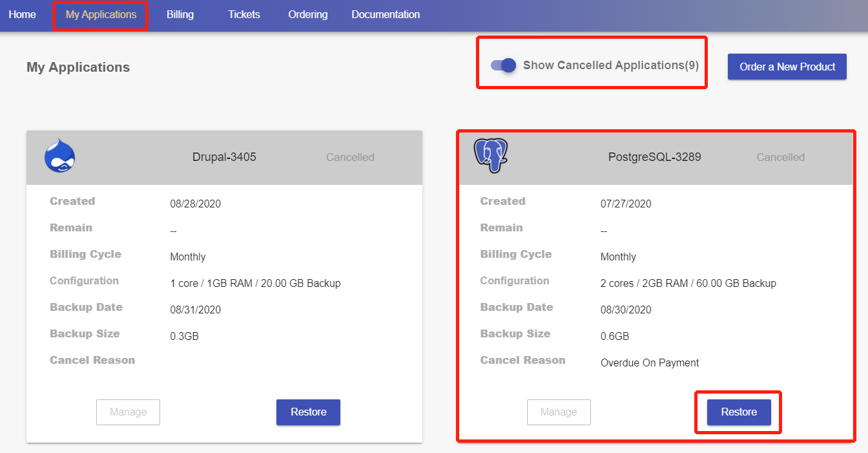Click the Cancelled status on PostgreSQL card

point(780,157)
